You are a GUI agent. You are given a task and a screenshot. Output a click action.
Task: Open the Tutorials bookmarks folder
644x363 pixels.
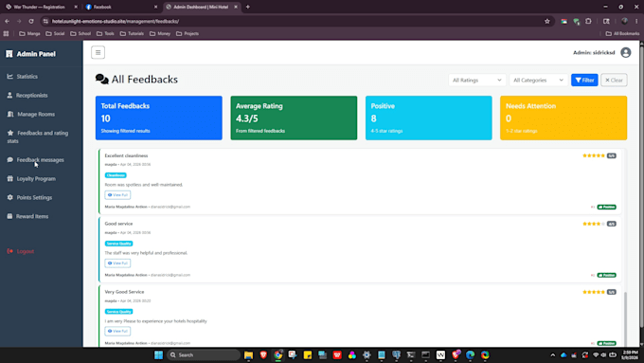pos(132,34)
